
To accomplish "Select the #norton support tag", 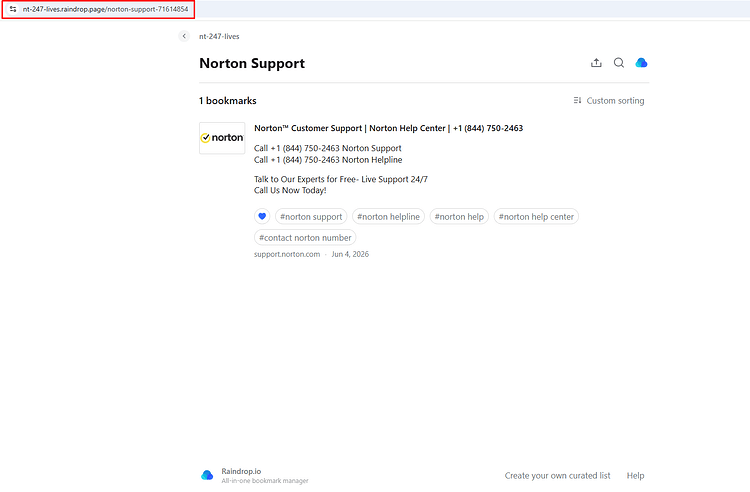I will pyautogui.click(x=311, y=217).
